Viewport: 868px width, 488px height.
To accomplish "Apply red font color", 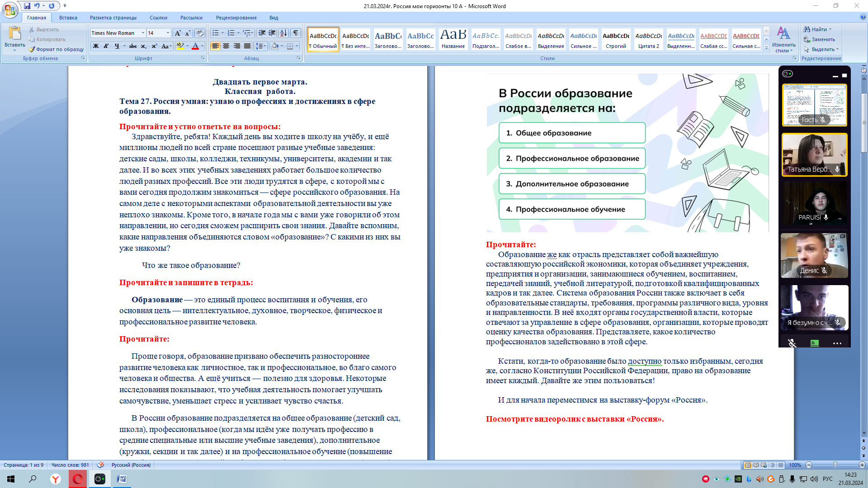I will pyautogui.click(x=195, y=46).
